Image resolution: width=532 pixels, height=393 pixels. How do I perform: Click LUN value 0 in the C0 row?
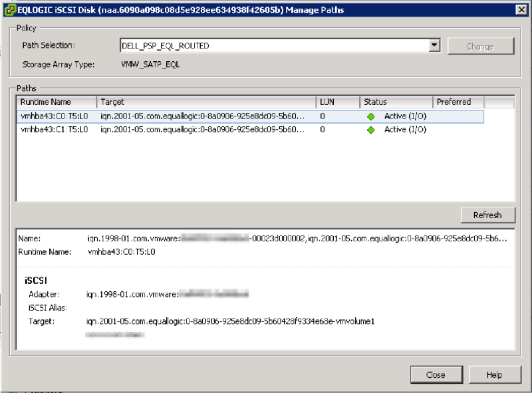coord(323,116)
